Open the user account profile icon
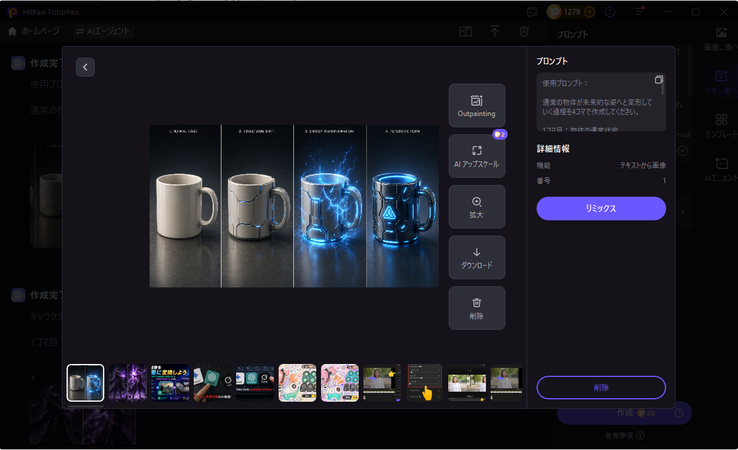Viewport: 738px width, 450px height. (610, 12)
